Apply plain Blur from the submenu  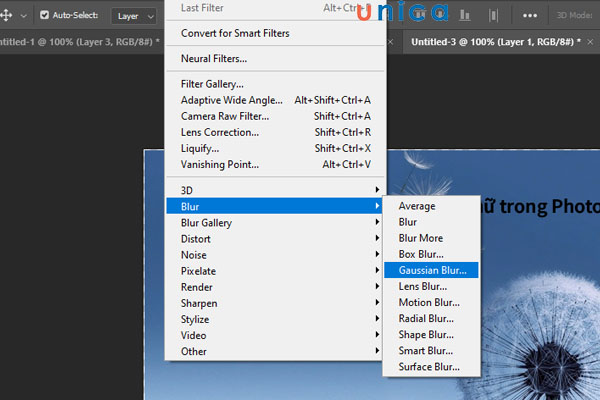click(431, 222)
